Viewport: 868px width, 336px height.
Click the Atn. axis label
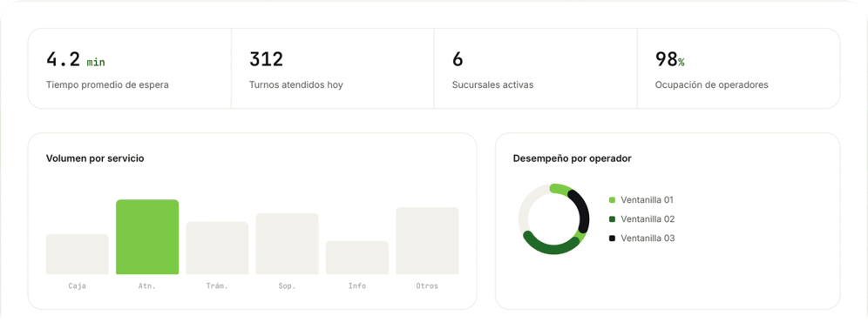[147, 286]
